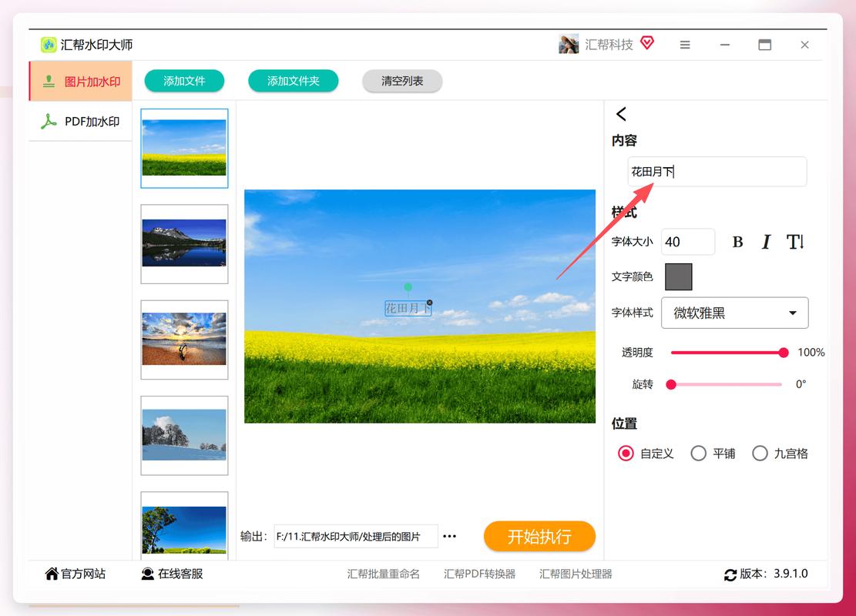Viewport: 856px width, 616px height.
Task: Open the hamburger menu icon
Action: pos(685,45)
